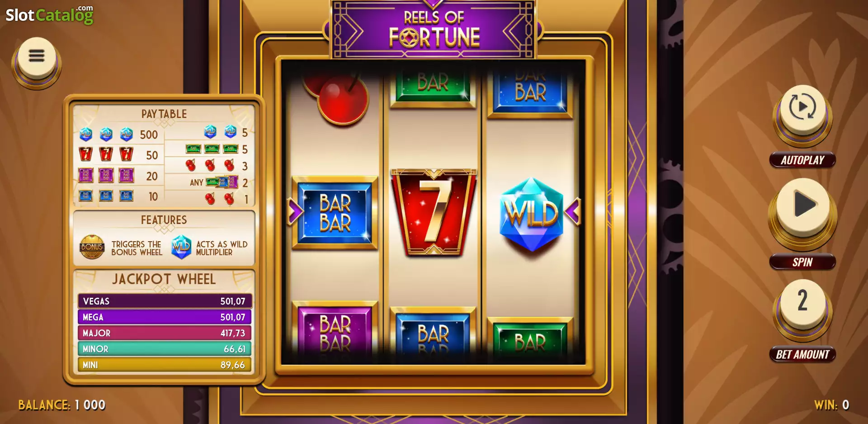The image size is (868, 424).
Task: Click the Autoplay circular arrow icon
Action: [x=802, y=108]
